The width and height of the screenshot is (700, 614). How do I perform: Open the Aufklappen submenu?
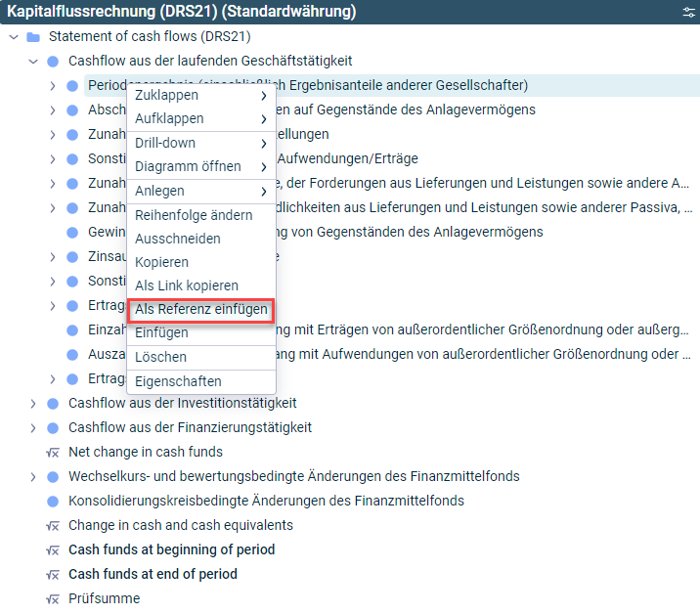[x=201, y=118]
